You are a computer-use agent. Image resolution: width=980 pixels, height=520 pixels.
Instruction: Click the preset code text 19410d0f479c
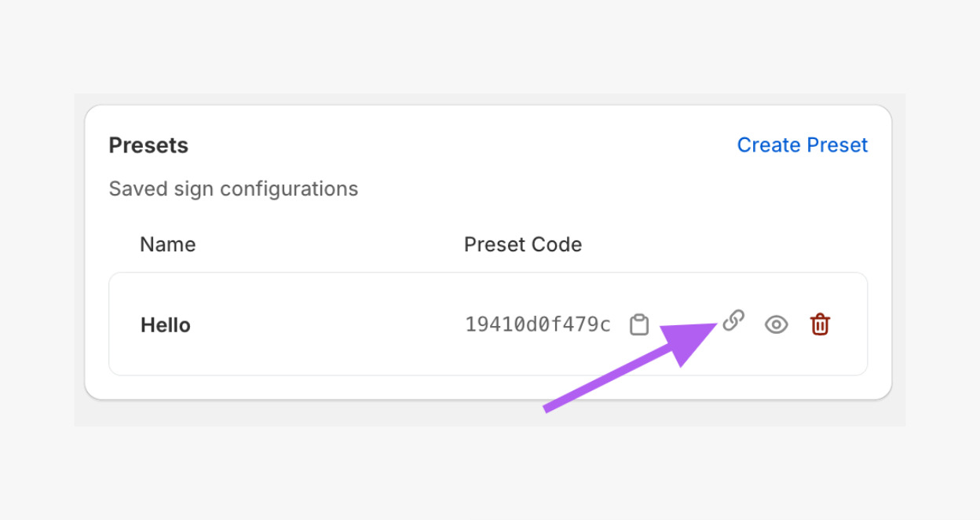537,324
